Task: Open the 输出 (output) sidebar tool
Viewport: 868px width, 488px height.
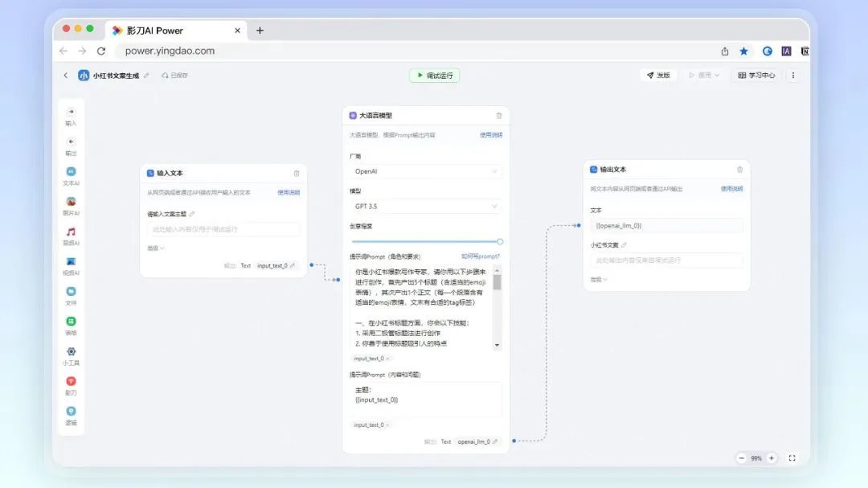Action: [x=71, y=146]
